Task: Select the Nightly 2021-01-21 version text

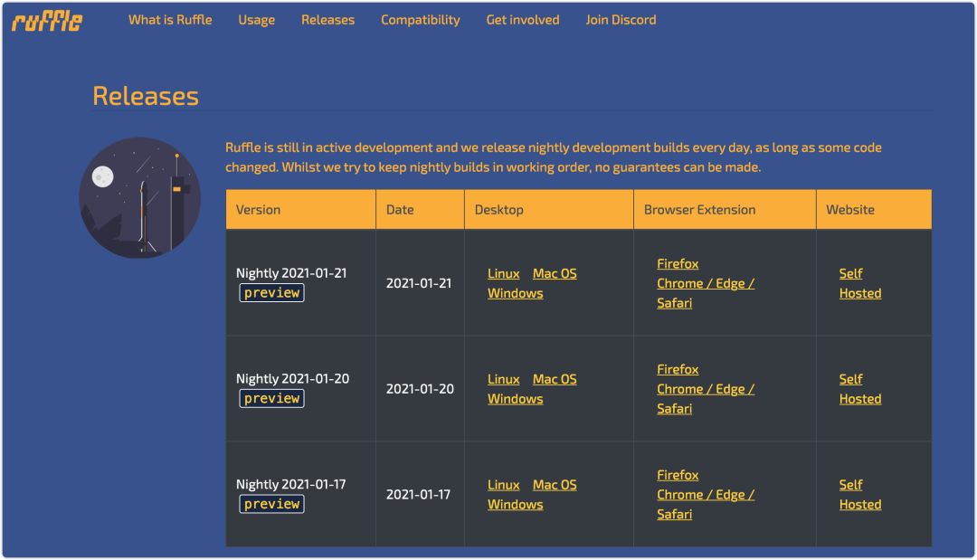Action: click(x=291, y=273)
